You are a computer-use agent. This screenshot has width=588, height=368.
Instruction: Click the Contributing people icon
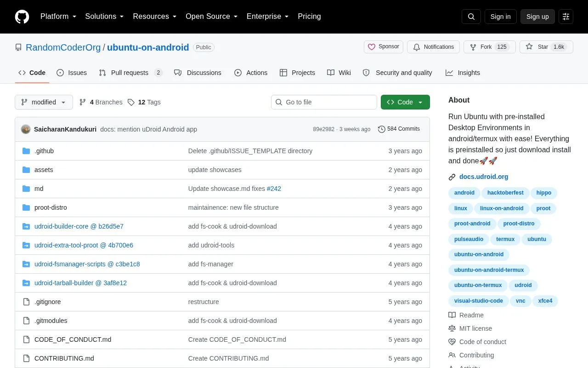click(x=452, y=355)
